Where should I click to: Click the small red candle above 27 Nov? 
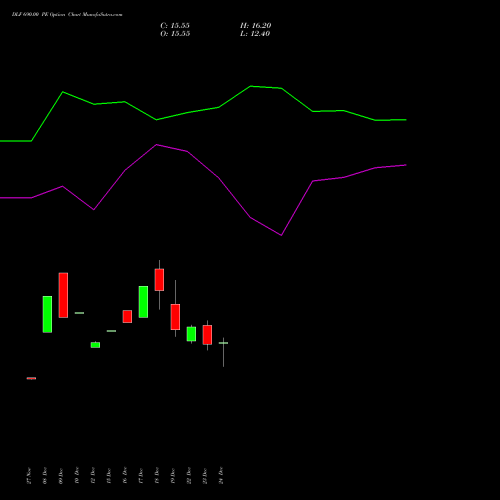pos(31,378)
